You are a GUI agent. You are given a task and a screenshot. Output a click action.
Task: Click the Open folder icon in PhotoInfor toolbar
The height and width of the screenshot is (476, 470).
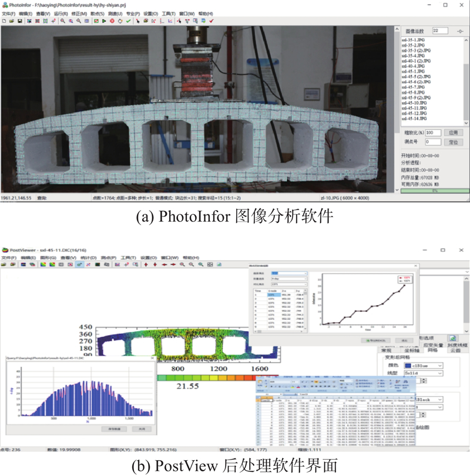12,21
